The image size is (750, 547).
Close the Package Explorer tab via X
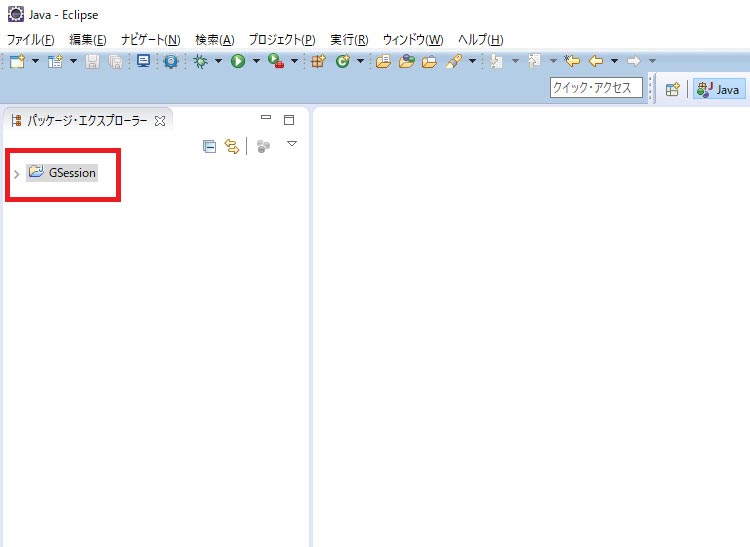tap(160, 121)
